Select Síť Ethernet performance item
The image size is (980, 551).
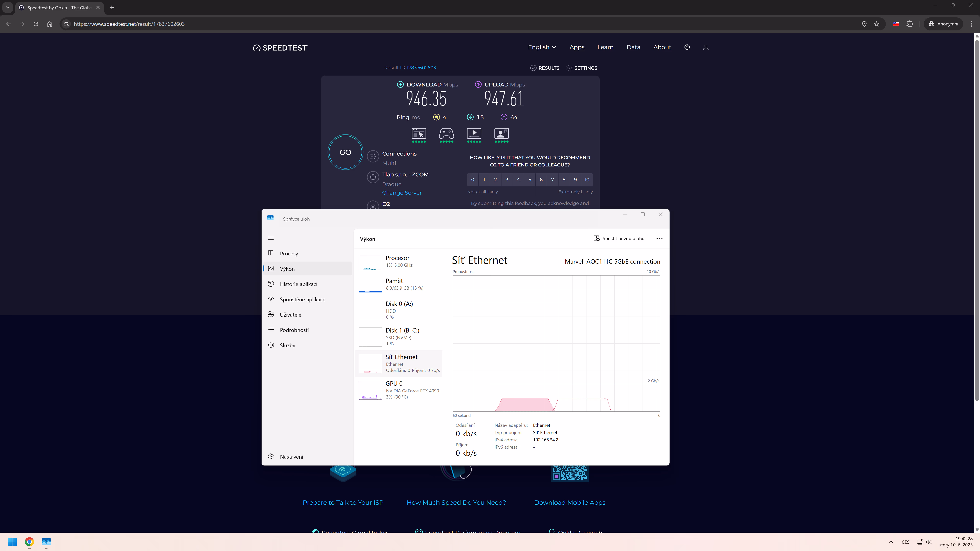[399, 364]
